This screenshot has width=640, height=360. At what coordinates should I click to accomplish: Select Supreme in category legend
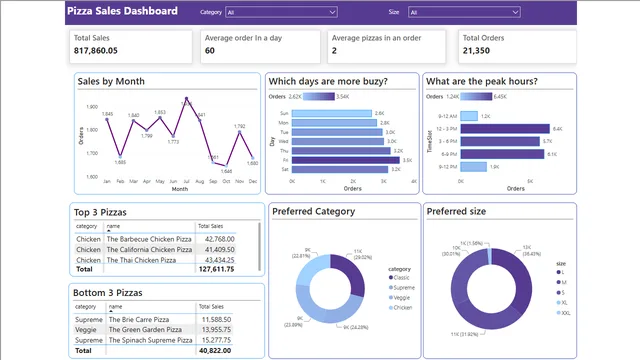tap(402, 288)
